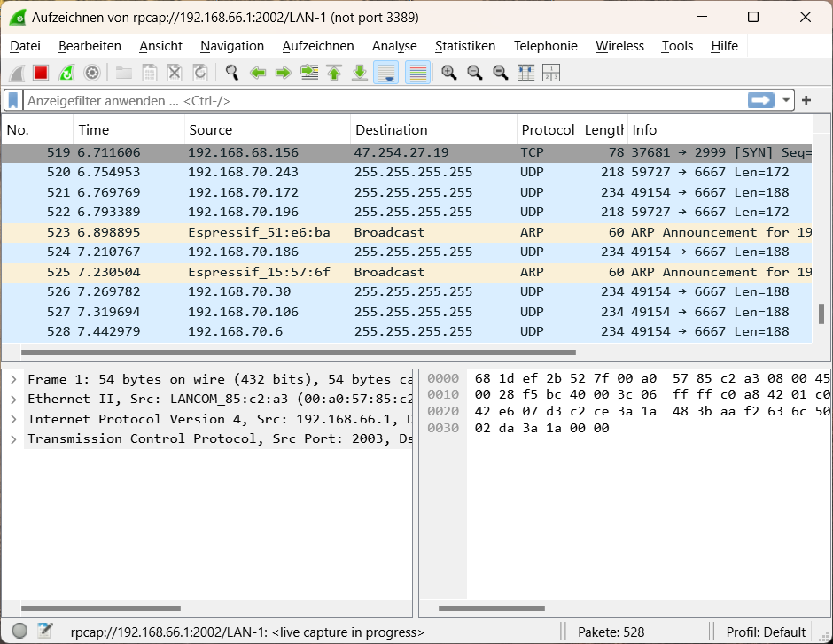833x644 pixels.
Task: Open the Statistiken menu
Action: [x=465, y=46]
